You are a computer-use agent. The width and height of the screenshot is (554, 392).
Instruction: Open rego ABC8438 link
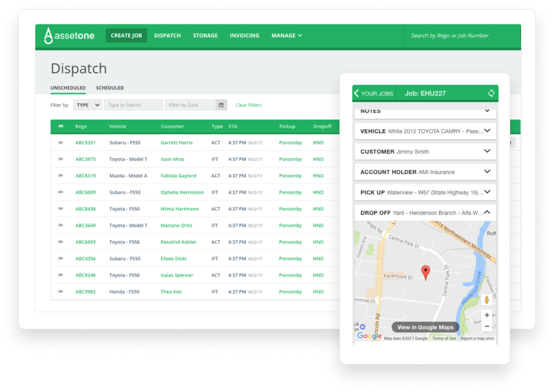(85, 209)
